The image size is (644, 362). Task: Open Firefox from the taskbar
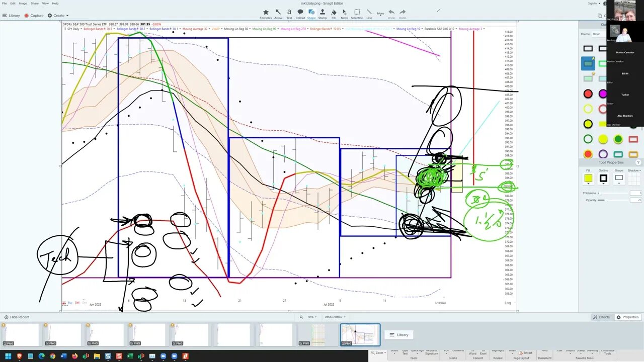[x=74, y=356]
